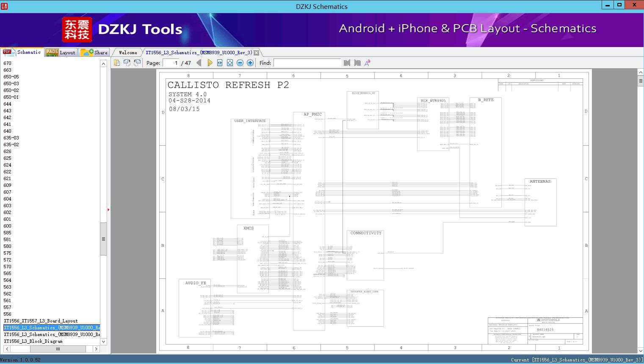
Task: Toggle the match case search option
Action: pyautogui.click(x=368, y=63)
